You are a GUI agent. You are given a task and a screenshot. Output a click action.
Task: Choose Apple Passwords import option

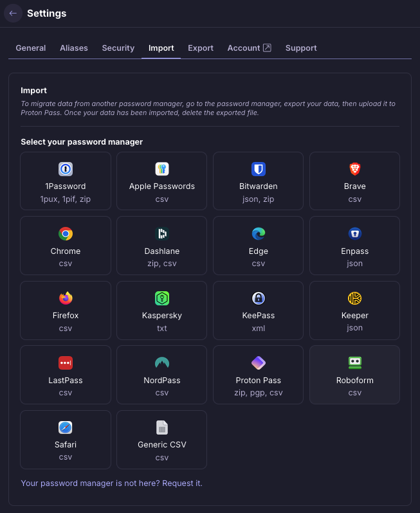162,181
